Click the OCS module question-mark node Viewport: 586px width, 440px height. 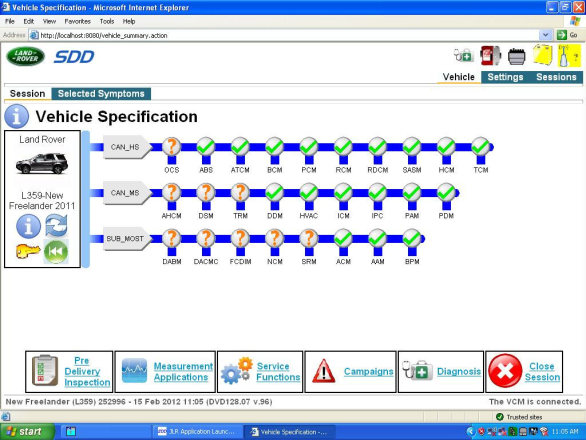172,147
